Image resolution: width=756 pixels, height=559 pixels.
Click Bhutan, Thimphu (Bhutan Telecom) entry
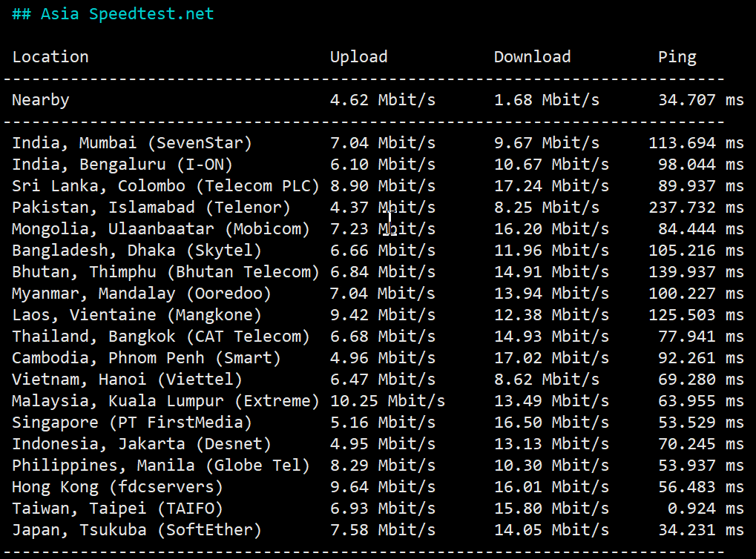(165, 272)
